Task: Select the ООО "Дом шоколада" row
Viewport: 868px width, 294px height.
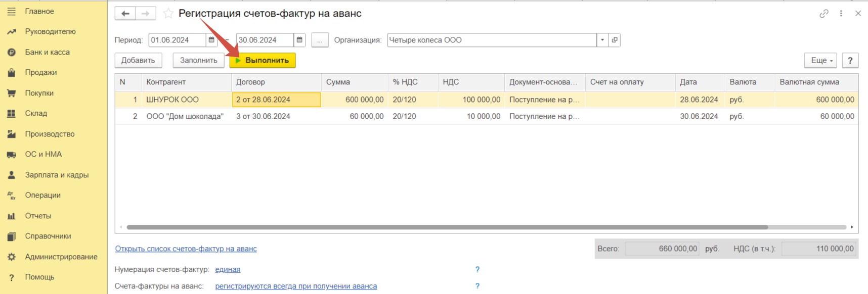Action: pos(487,116)
